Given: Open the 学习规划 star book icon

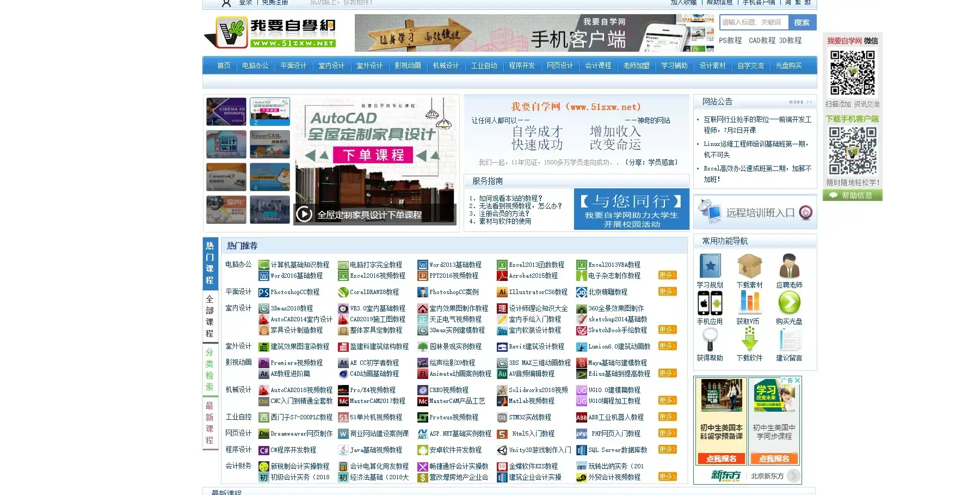Looking at the screenshot, I should 710,266.
